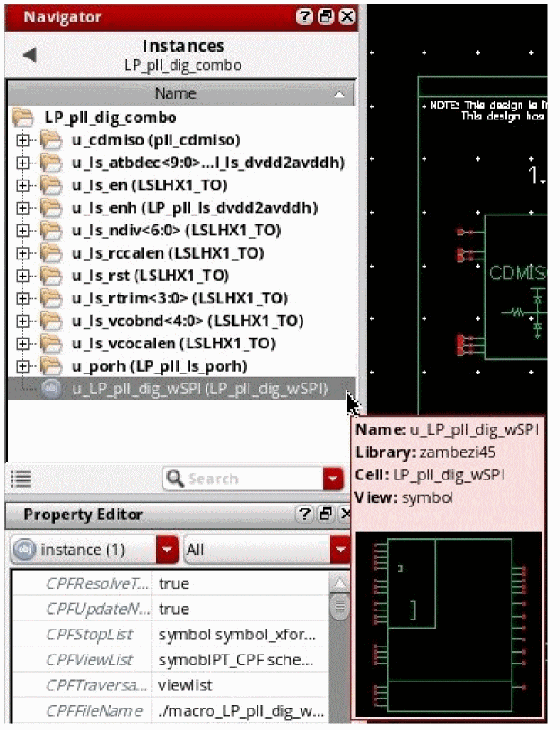Select u_porh (LP_pll_ls_porh) instance
This screenshot has height=730, width=560.
pyautogui.click(x=159, y=366)
